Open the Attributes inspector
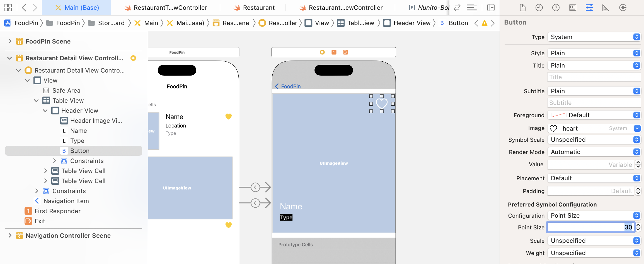The height and width of the screenshot is (264, 644). coord(589,8)
